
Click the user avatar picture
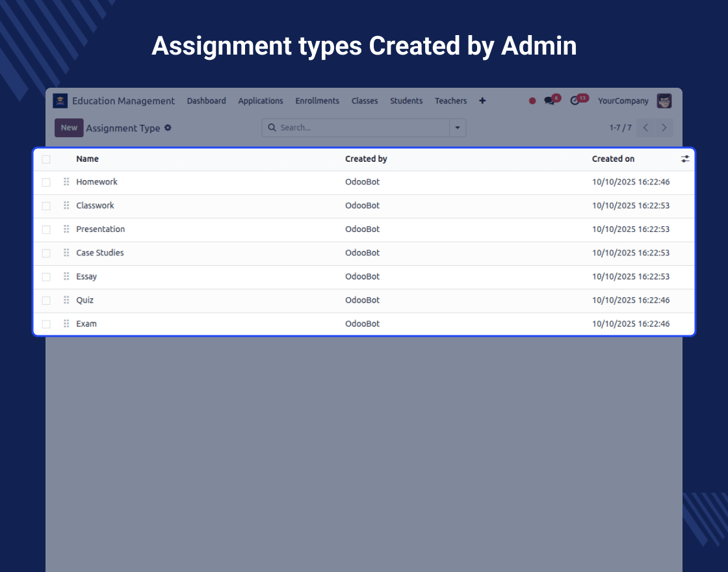coord(664,101)
